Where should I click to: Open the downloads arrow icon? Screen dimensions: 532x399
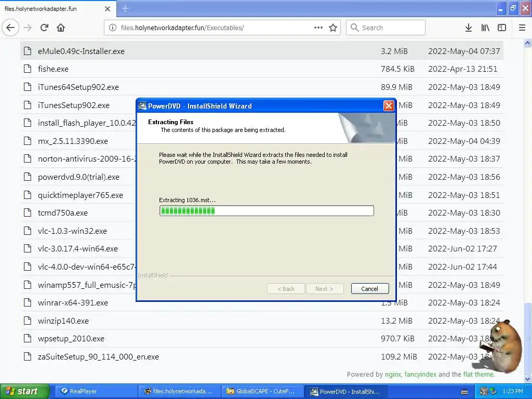469,28
